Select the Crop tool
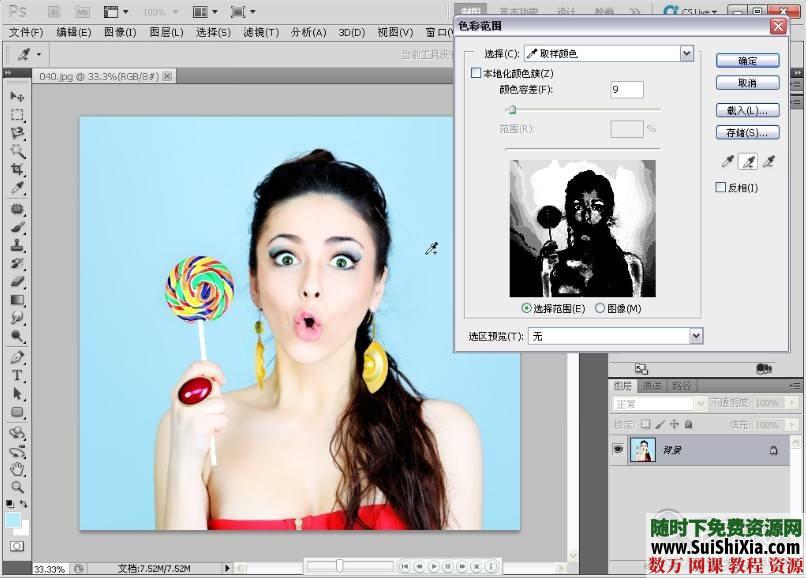 (x=17, y=169)
